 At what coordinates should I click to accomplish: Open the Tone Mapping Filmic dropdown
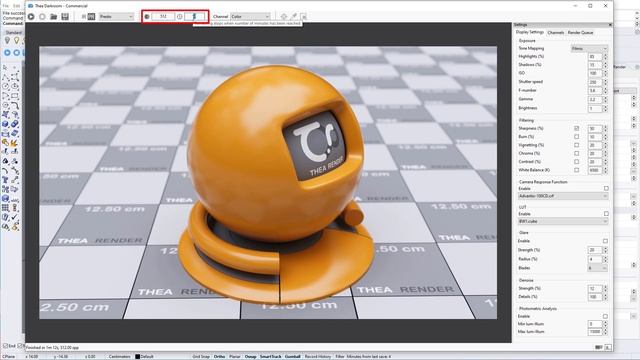point(589,49)
